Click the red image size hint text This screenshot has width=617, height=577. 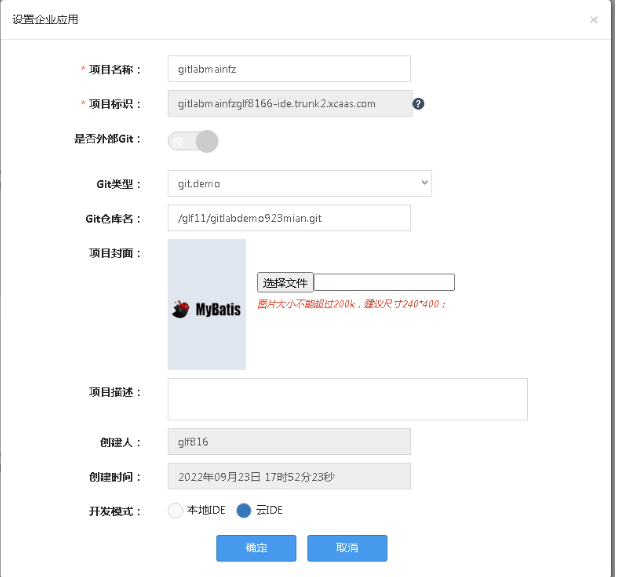click(x=352, y=304)
